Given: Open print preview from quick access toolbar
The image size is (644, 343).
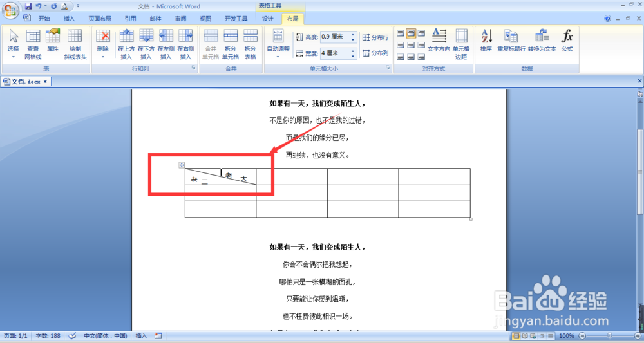Looking at the screenshot, I should click(x=64, y=6).
